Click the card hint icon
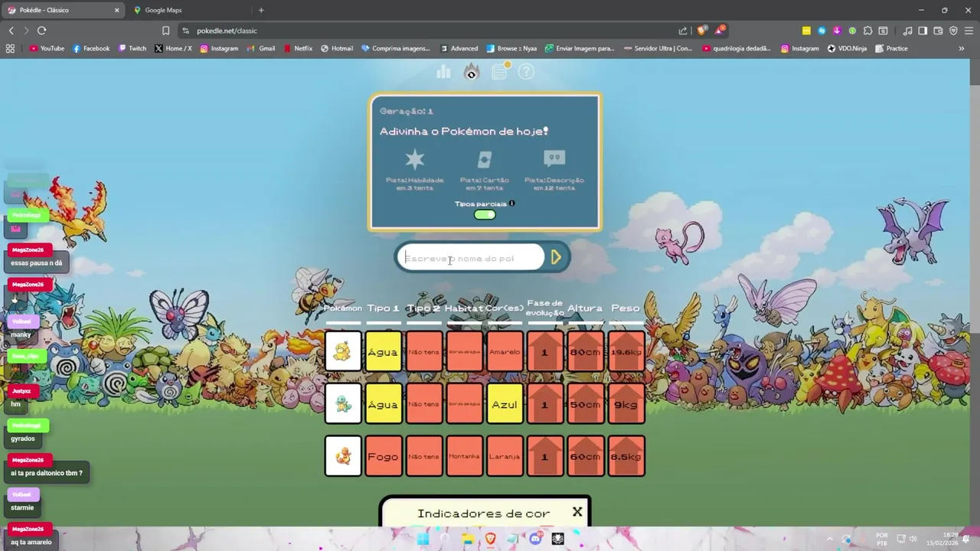Image resolution: width=980 pixels, height=551 pixels. tap(484, 159)
